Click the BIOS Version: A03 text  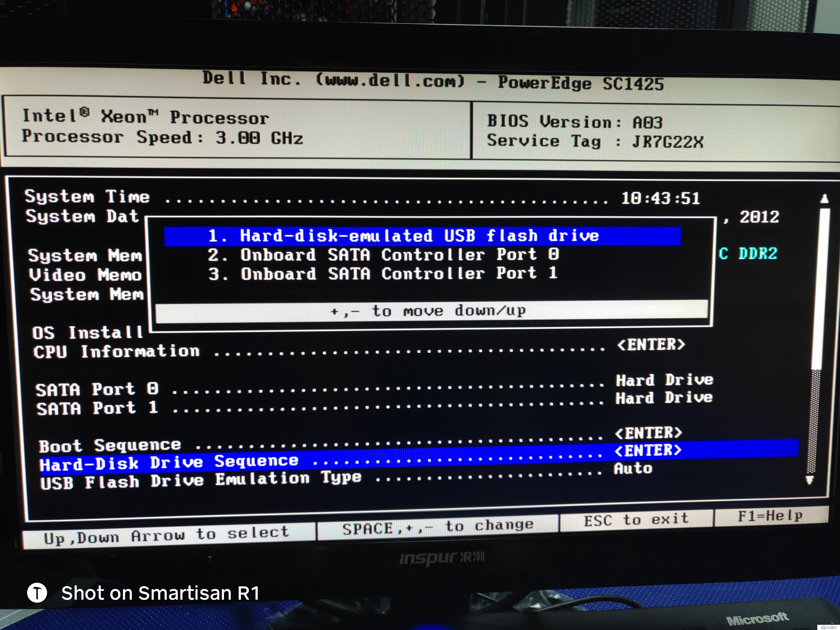[575, 122]
